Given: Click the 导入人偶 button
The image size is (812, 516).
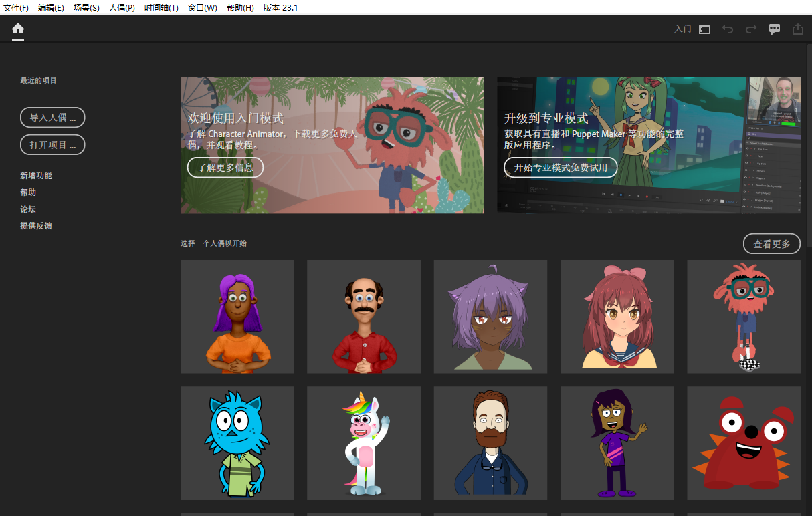Looking at the screenshot, I should pos(53,118).
